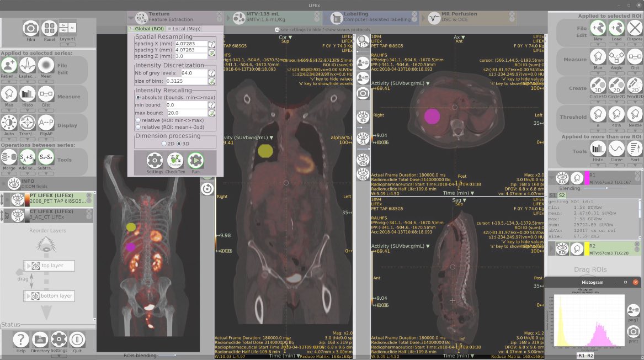Select relative ROI min<>max rescaling
This screenshot has width=644, height=360.
coord(138,120)
